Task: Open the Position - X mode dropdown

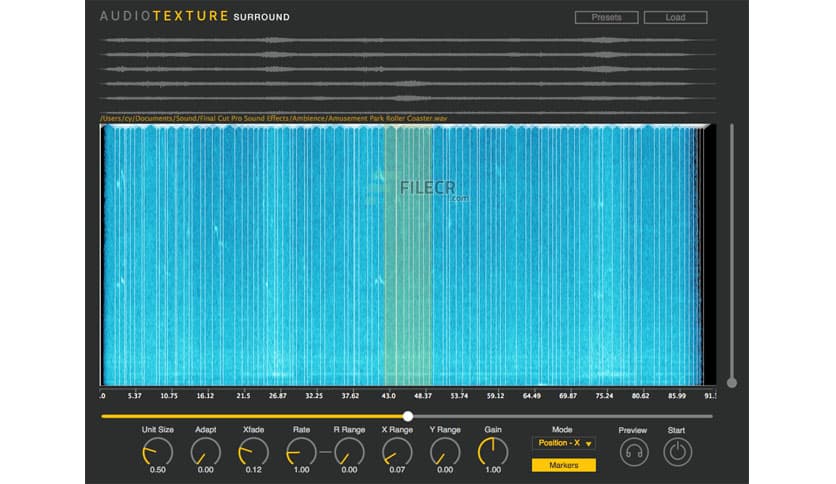Action: pos(564,443)
